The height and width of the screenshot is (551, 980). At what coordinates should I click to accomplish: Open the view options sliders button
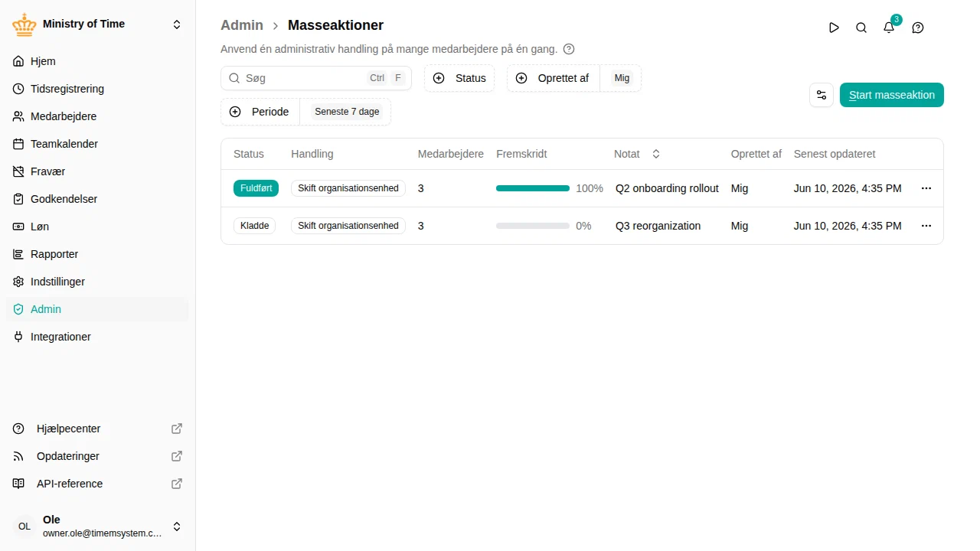(822, 95)
